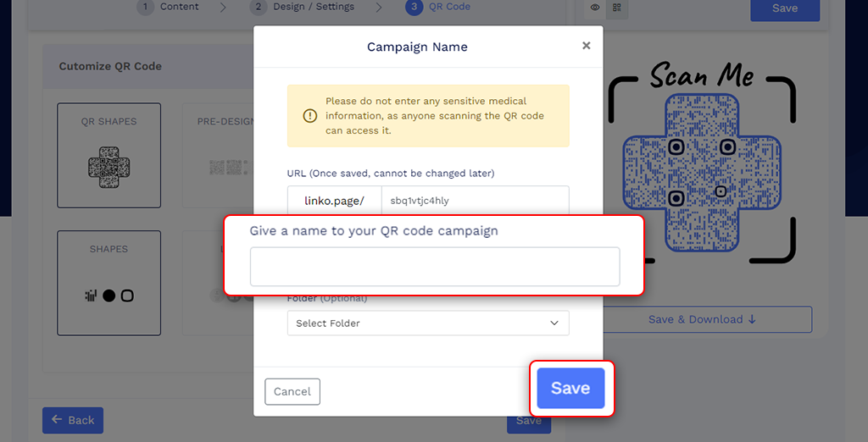Expand folder list via chevron arrow
This screenshot has width=868, height=442.
[554, 323]
